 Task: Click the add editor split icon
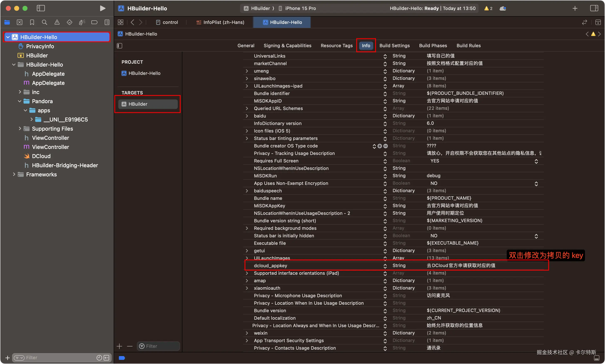point(598,22)
